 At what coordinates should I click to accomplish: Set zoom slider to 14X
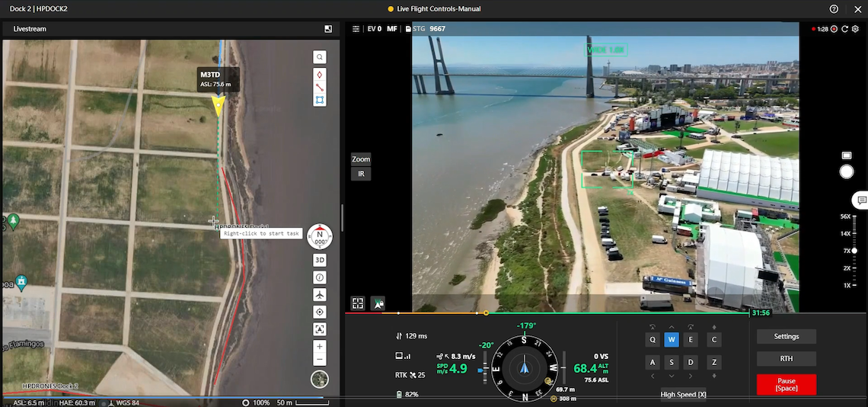tap(854, 233)
